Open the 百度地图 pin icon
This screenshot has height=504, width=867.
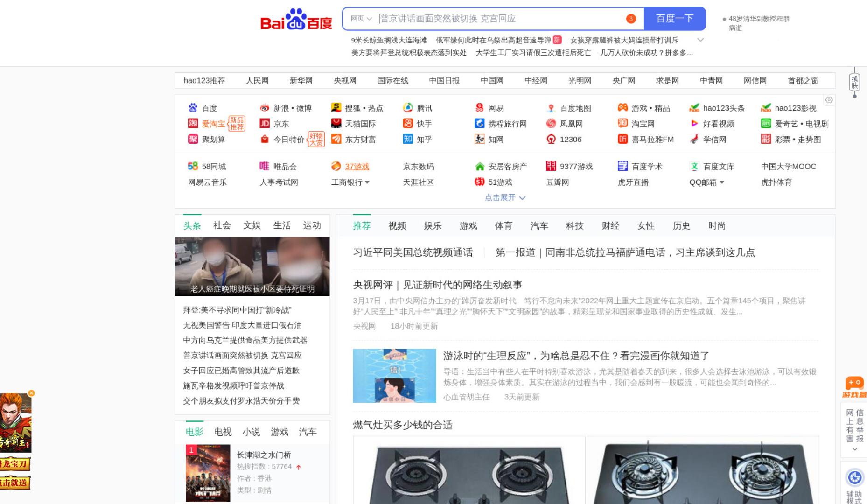point(551,108)
